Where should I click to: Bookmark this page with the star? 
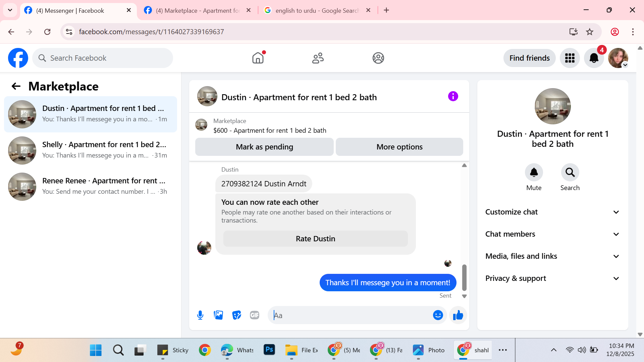click(590, 32)
